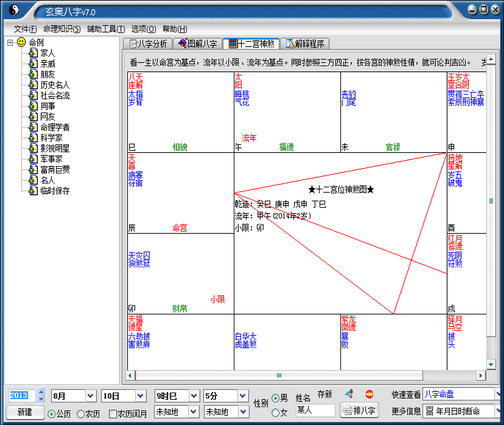Click the 命理学者 folder icon
Viewport: 504px width, 425px height.
[x=33, y=127]
